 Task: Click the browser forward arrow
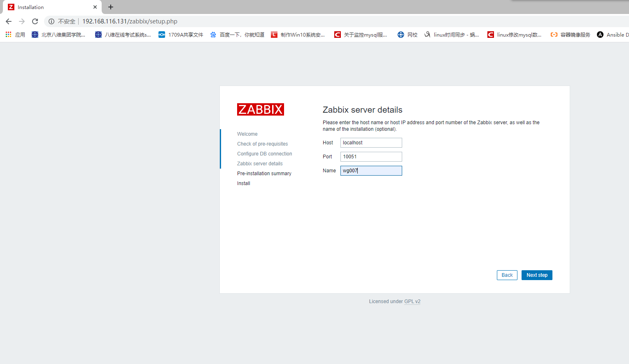pyautogui.click(x=22, y=21)
